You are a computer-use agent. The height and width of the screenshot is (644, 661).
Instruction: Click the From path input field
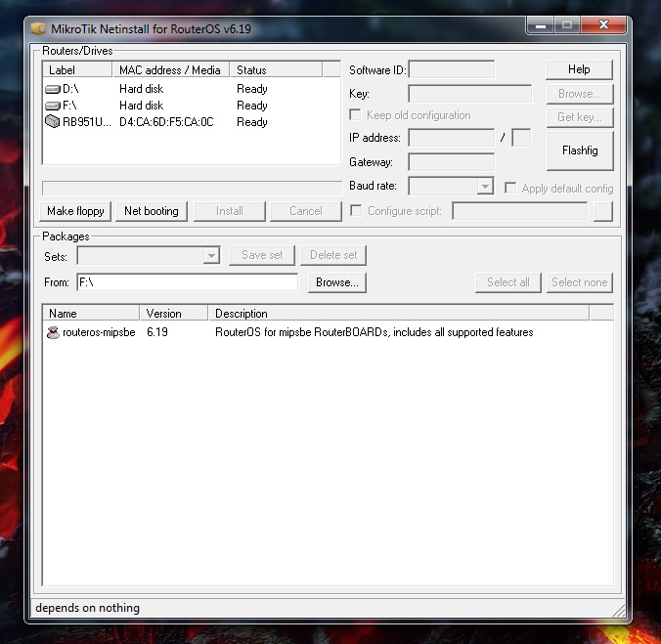pyautogui.click(x=187, y=282)
